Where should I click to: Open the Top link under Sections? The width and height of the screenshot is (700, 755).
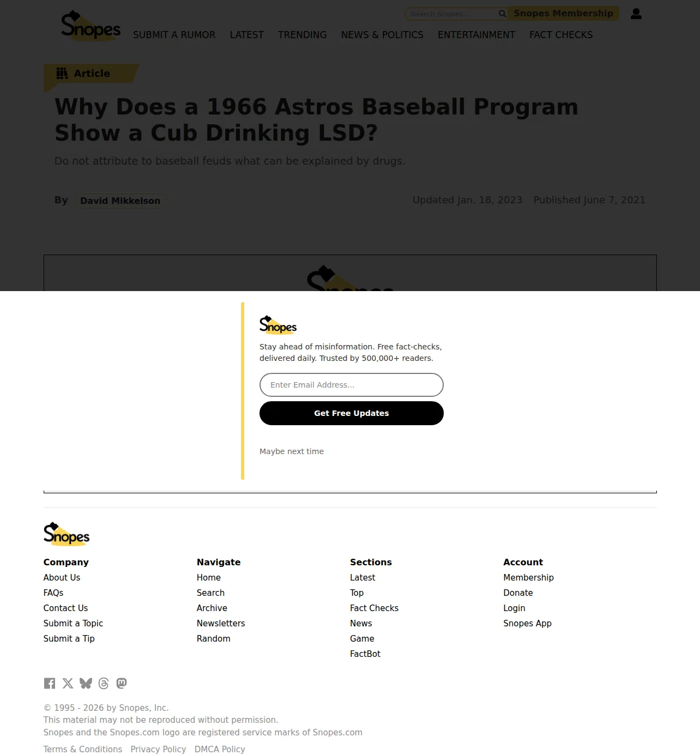357,593
